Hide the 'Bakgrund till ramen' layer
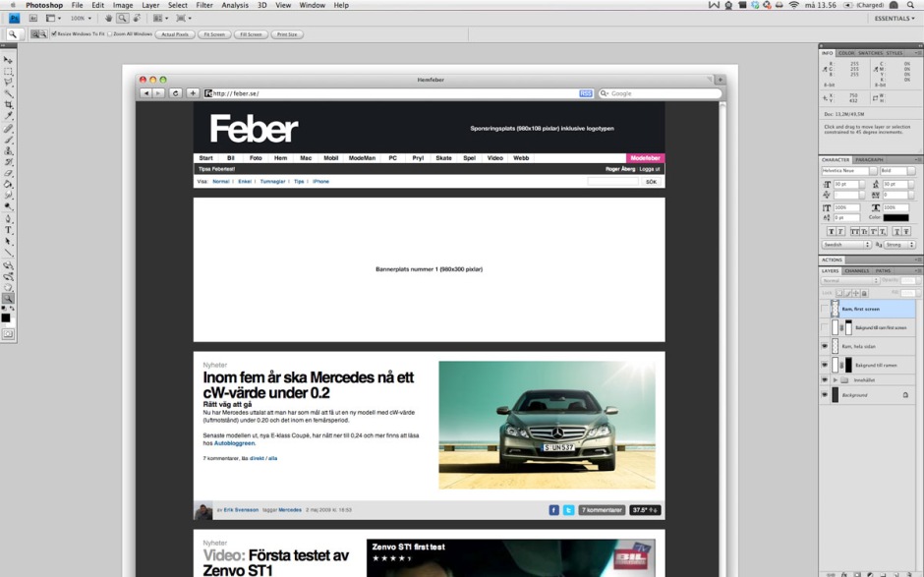This screenshot has width=924, height=577. pyautogui.click(x=825, y=365)
